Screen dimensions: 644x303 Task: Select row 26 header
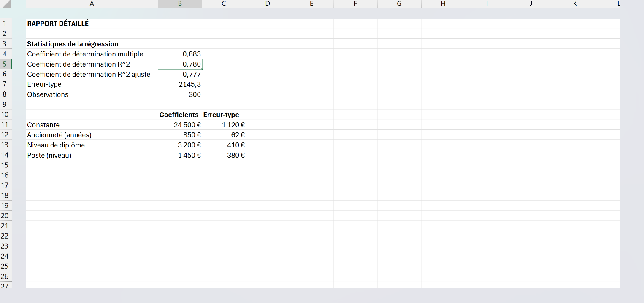(x=6, y=276)
